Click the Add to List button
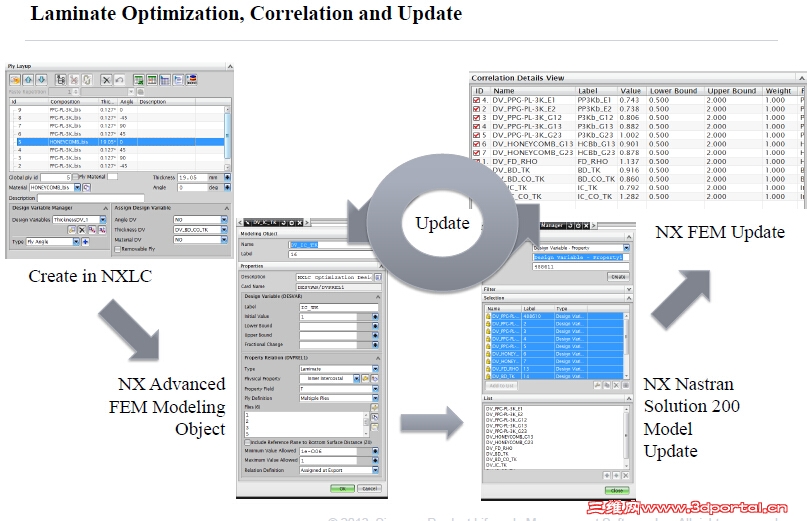 pyautogui.click(x=501, y=386)
